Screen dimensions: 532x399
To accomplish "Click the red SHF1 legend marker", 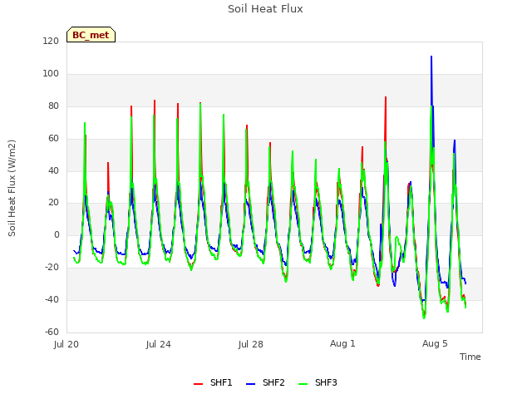I will point(198,384).
